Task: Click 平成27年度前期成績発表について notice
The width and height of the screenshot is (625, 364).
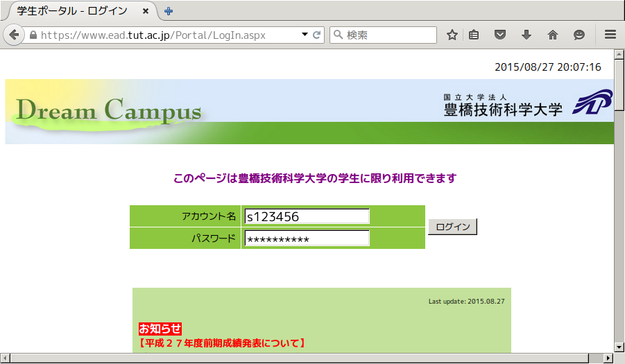Action: click(222, 343)
